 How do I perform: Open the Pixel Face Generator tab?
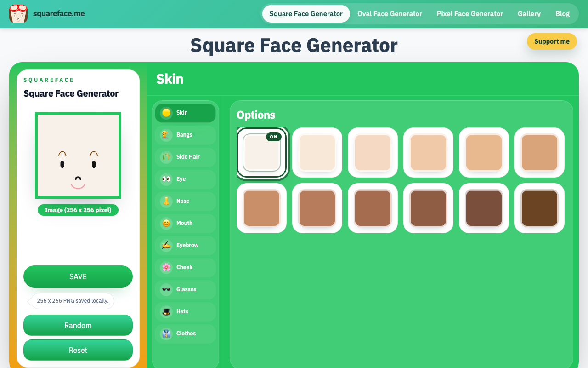[469, 14]
